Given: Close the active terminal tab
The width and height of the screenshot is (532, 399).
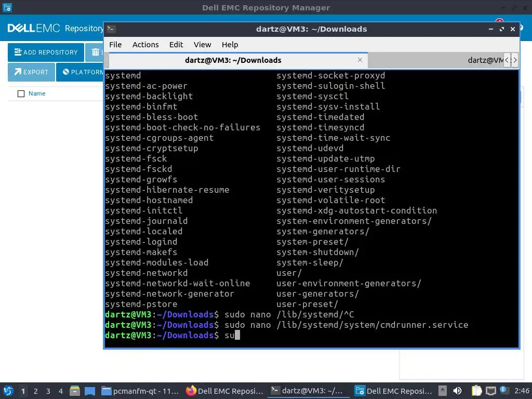Looking at the screenshot, I should [x=360, y=60].
